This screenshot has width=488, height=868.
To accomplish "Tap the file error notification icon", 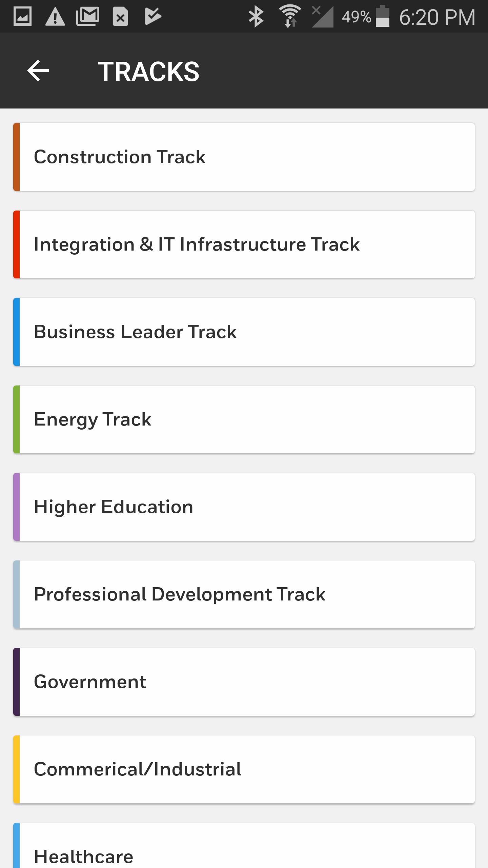I will coord(120,17).
